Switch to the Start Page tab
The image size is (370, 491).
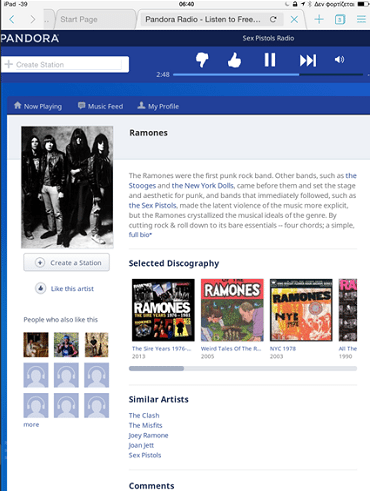(x=79, y=19)
